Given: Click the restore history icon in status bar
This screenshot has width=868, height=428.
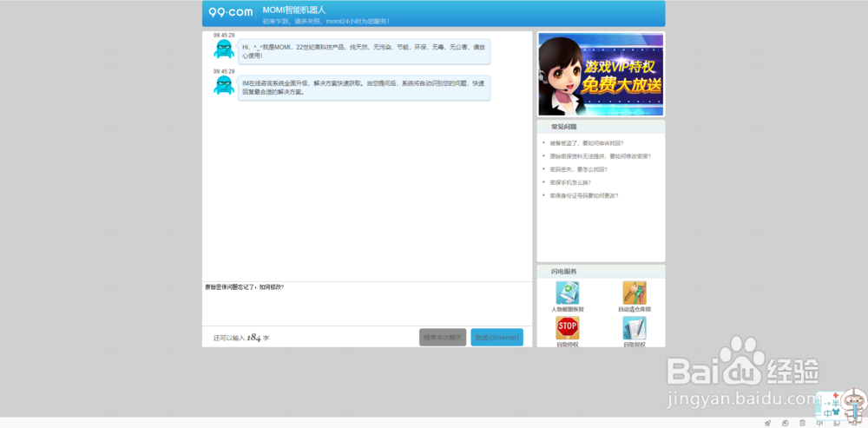Looking at the screenshot, I should 785,423.
